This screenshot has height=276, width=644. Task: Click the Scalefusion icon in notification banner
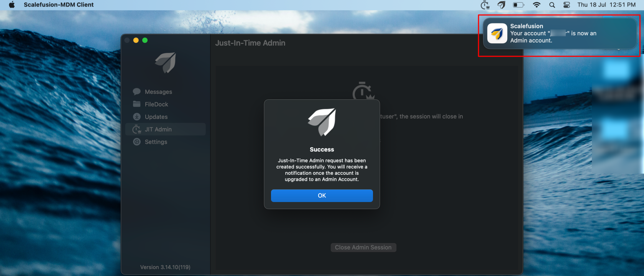coord(497,33)
